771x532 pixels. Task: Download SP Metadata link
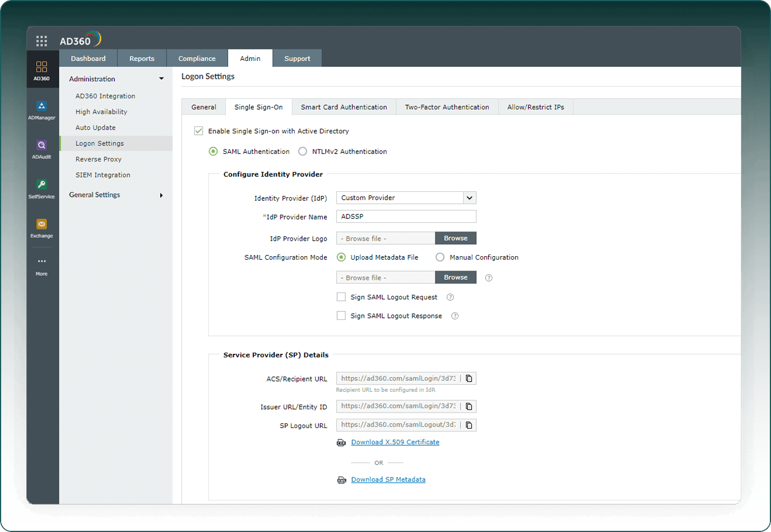[x=388, y=480]
